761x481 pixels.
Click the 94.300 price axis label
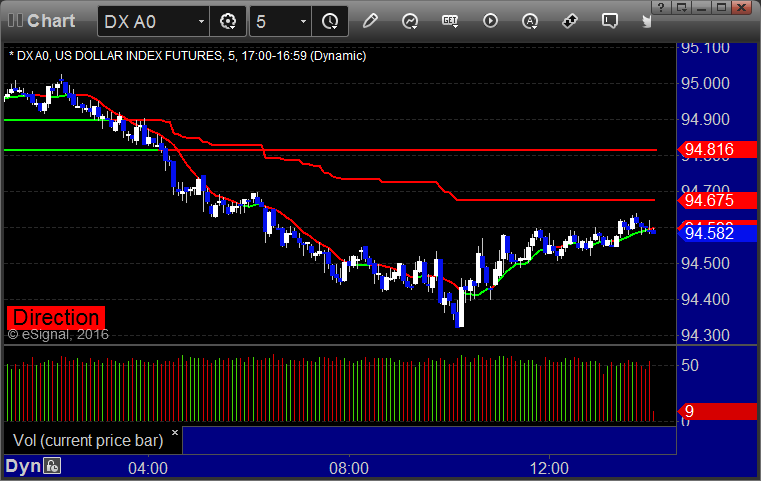(705, 335)
